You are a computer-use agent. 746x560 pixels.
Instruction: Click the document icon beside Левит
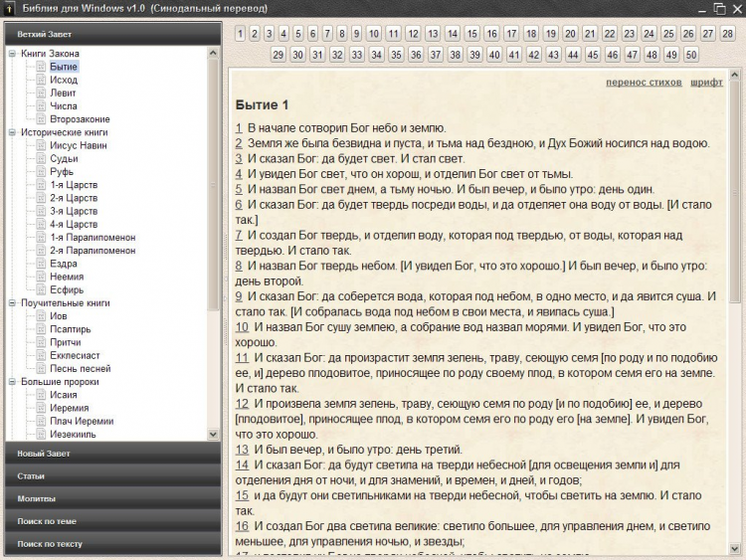[42, 93]
